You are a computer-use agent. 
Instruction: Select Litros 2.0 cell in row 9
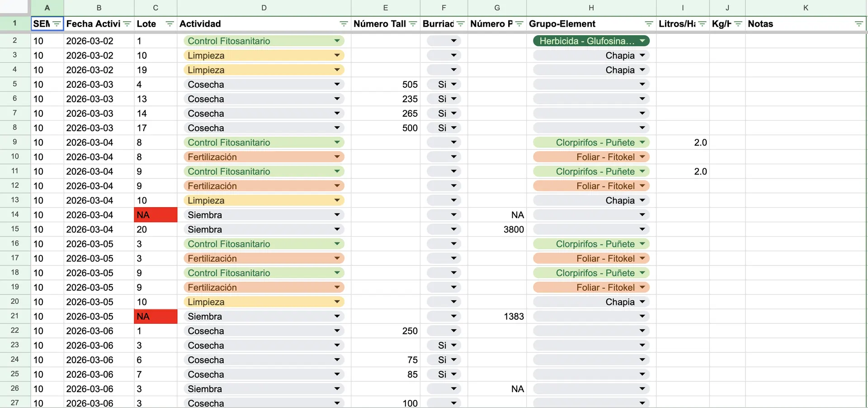[683, 142]
